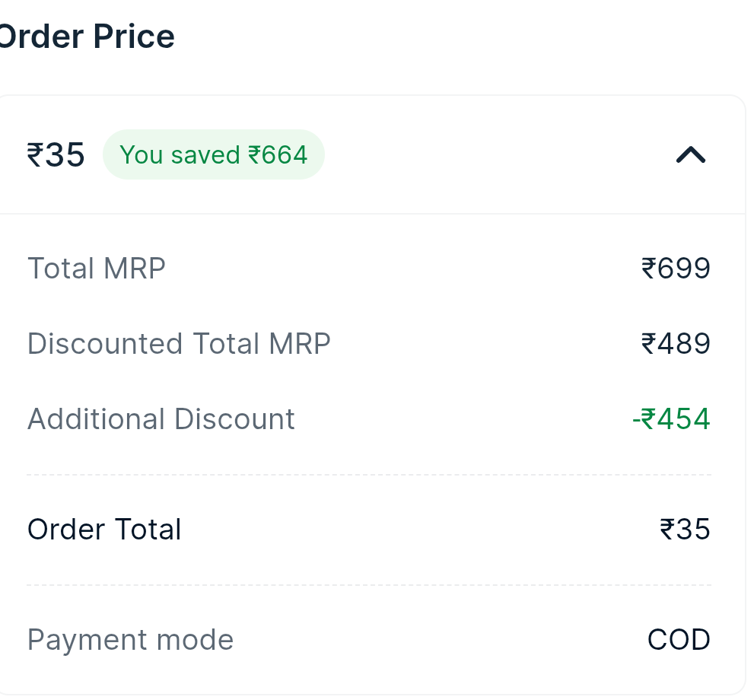Click the rupee symbol in the savings badge
Screen dimensions: 754x700
[254, 155]
